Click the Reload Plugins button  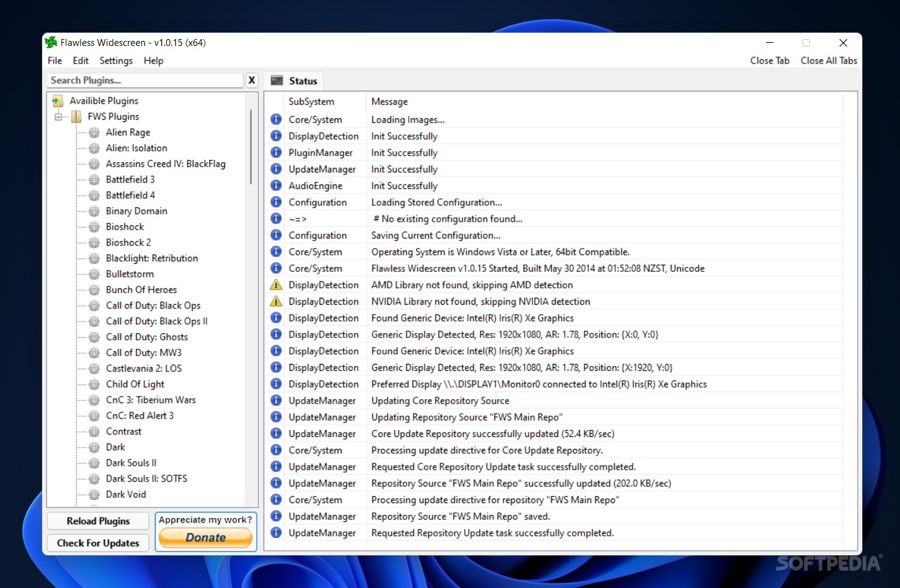98,521
